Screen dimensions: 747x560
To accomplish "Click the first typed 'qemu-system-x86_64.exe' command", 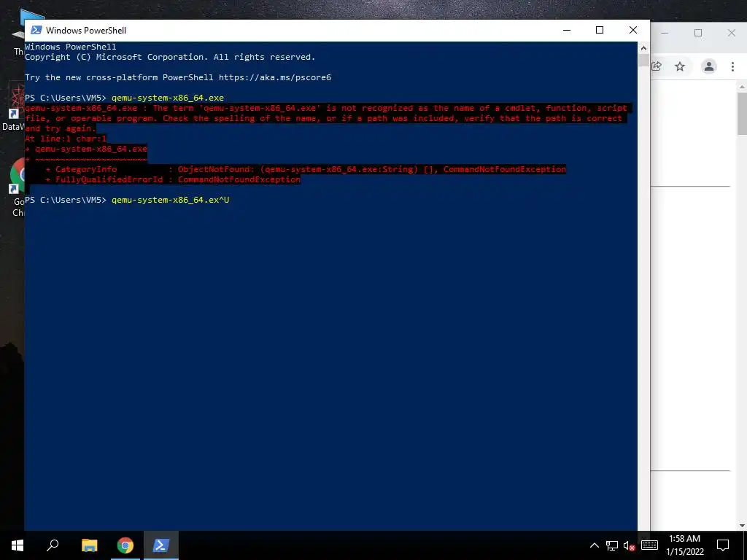I will pyautogui.click(x=168, y=98).
